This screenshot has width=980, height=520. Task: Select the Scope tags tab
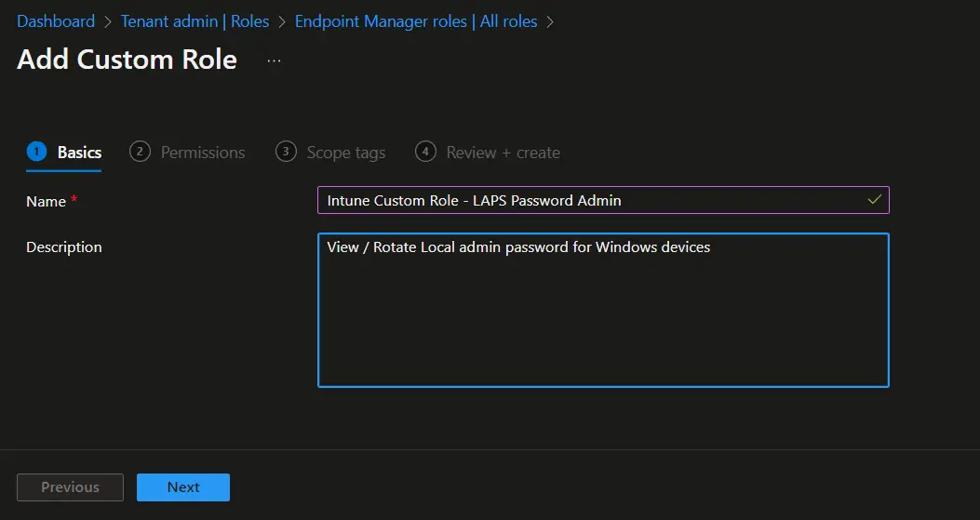point(345,153)
